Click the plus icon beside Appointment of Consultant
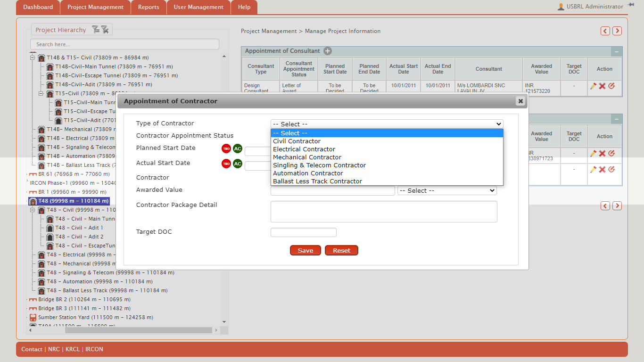Image resolution: width=644 pixels, height=362 pixels. point(328,51)
